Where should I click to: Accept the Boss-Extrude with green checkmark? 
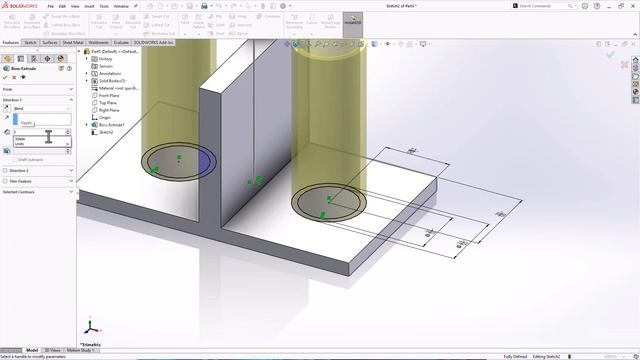click(5, 77)
